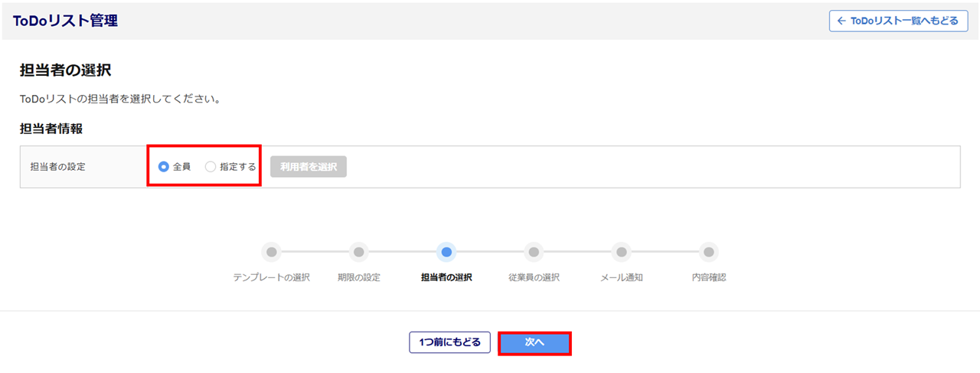Click the 1つ前にもどる button
Screen dimensions: 980x373
[x=450, y=342]
